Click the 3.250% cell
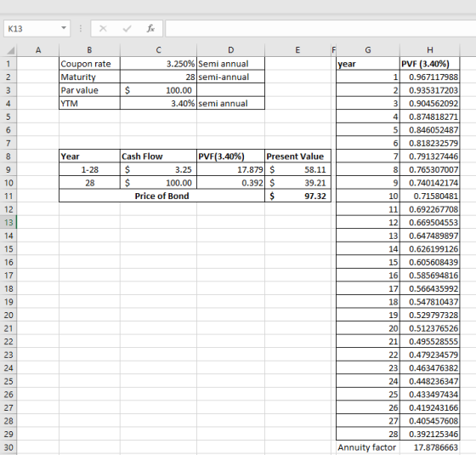This screenshot has width=476, height=455. pos(158,64)
